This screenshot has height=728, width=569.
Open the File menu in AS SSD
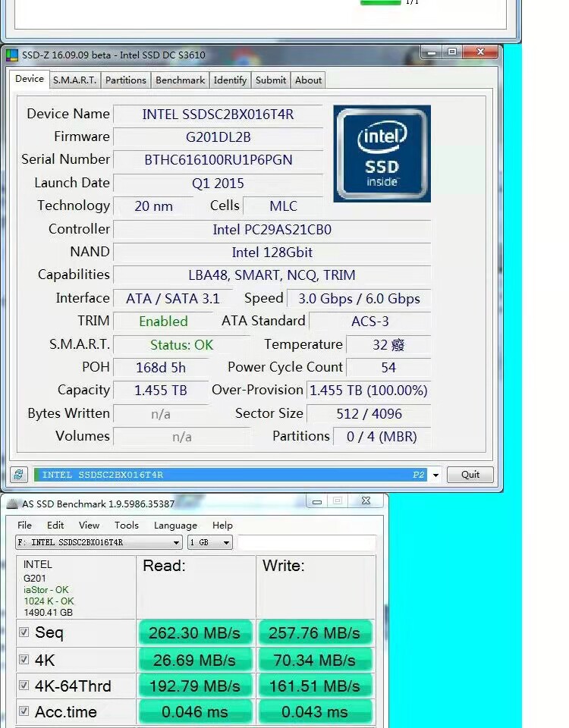pos(24,525)
